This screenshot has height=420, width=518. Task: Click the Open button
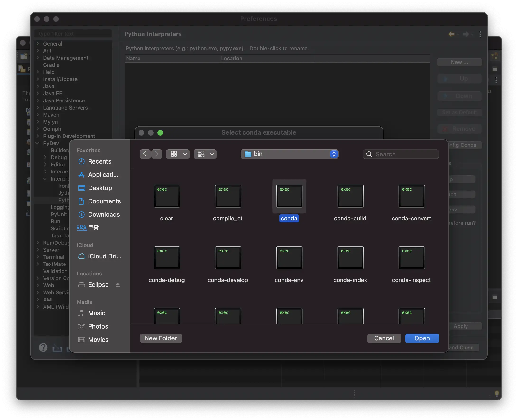pos(422,338)
